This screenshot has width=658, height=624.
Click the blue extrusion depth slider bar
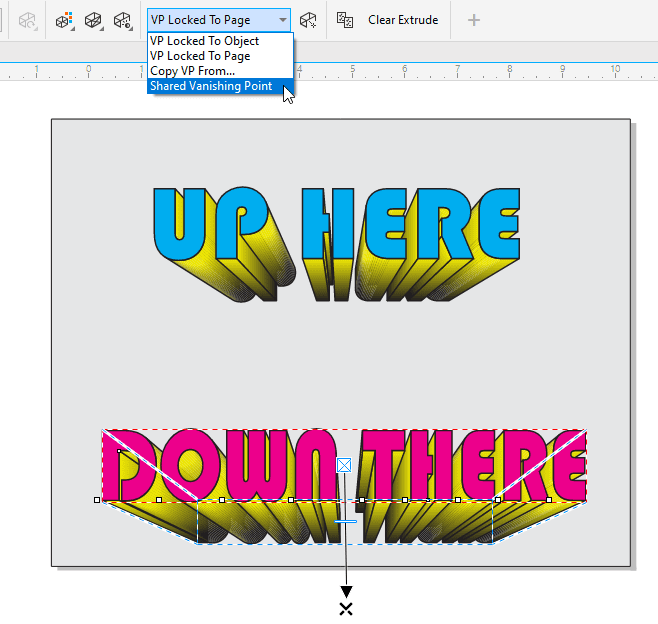(345, 522)
